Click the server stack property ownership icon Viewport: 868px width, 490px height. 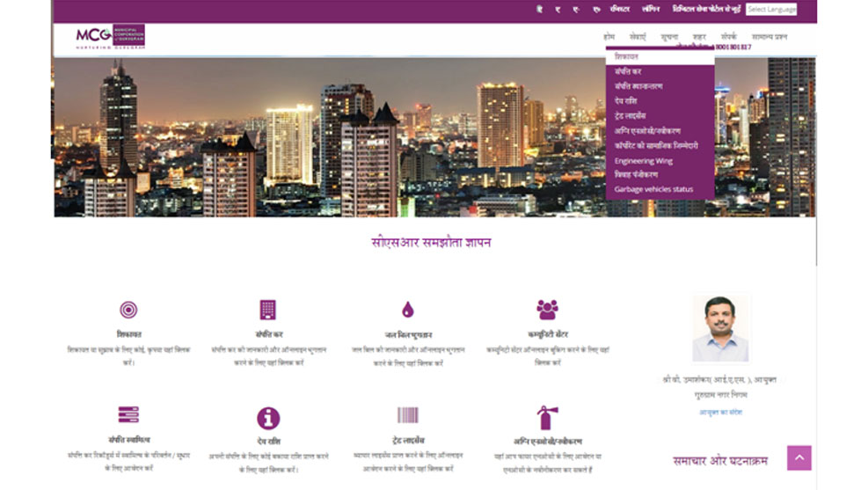click(128, 415)
